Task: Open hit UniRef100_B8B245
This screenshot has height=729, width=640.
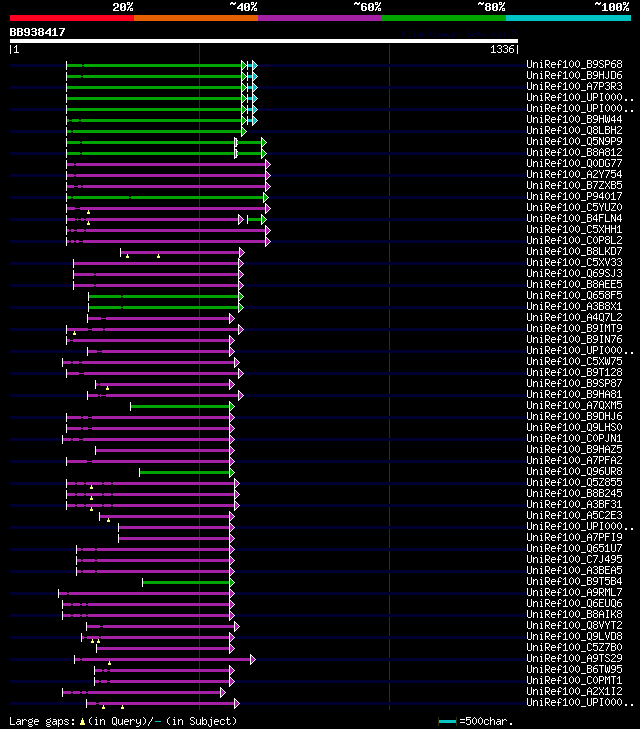Action: [x=574, y=493]
